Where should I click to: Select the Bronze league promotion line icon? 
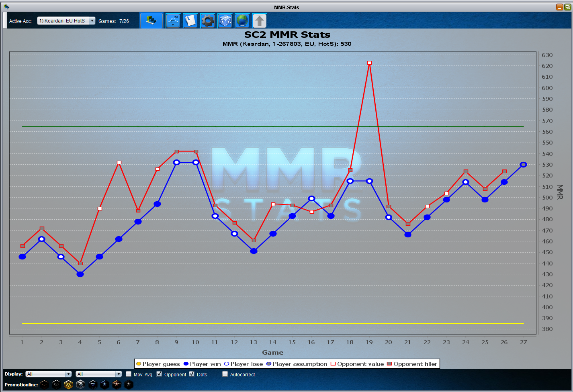pos(45,384)
